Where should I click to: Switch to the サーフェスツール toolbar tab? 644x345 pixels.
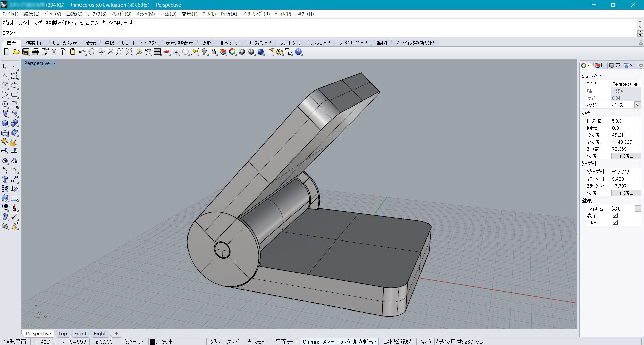click(x=260, y=43)
